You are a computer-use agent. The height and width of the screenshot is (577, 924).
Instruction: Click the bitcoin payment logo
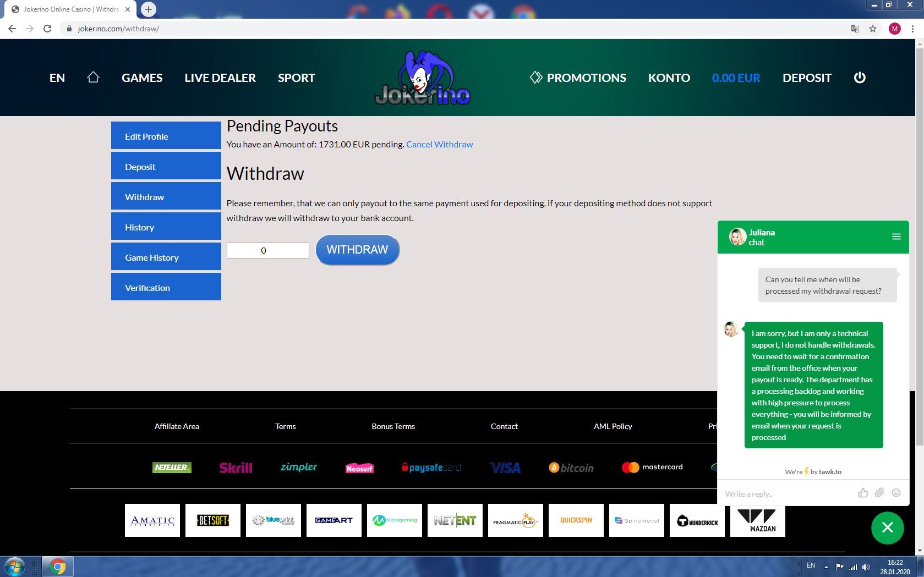pos(571,468)
